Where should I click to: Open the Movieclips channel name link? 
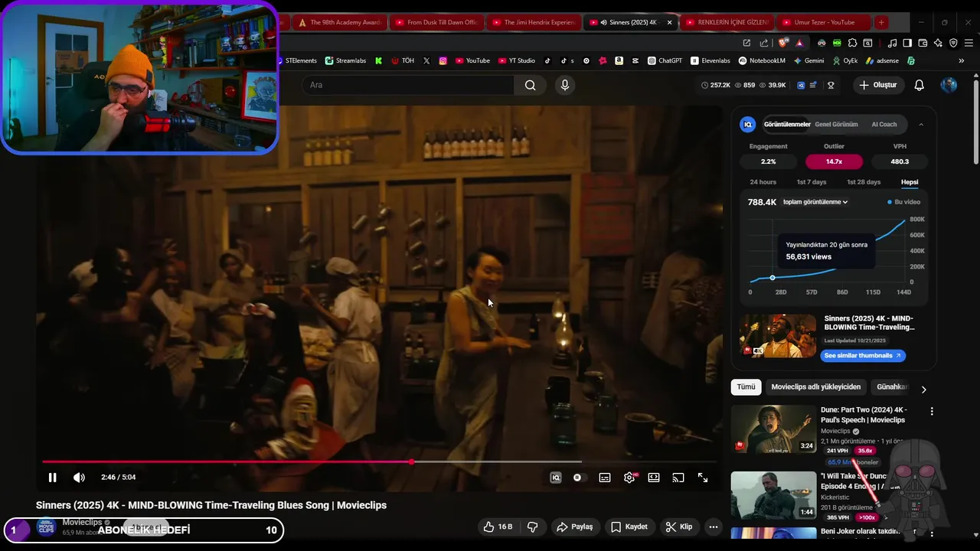[82, 522]
